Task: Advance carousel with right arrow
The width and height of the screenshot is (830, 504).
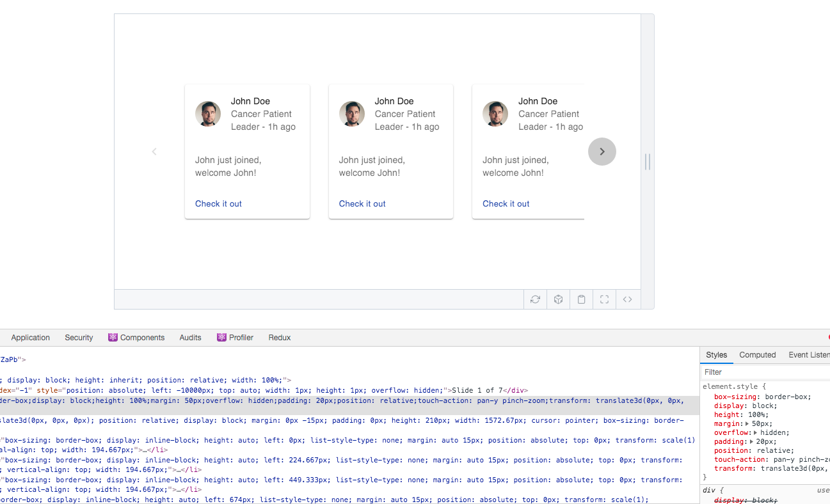Action: click(602, 152)
